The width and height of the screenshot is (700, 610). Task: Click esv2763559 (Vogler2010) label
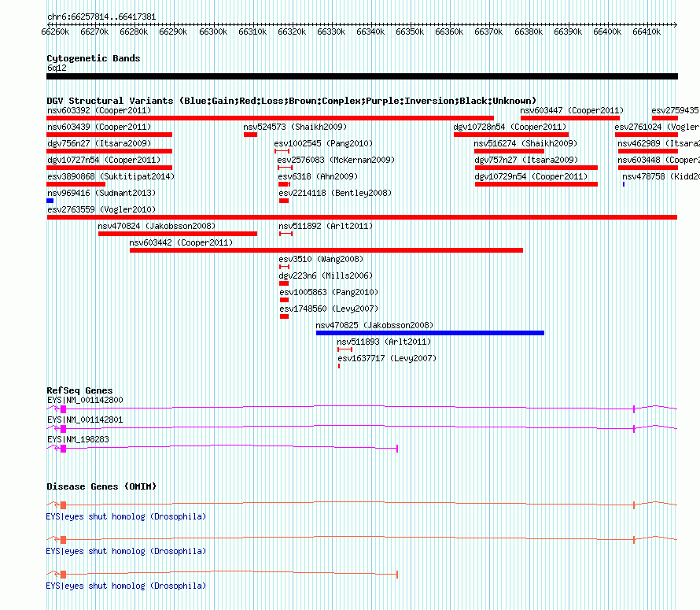coord(101,209)
